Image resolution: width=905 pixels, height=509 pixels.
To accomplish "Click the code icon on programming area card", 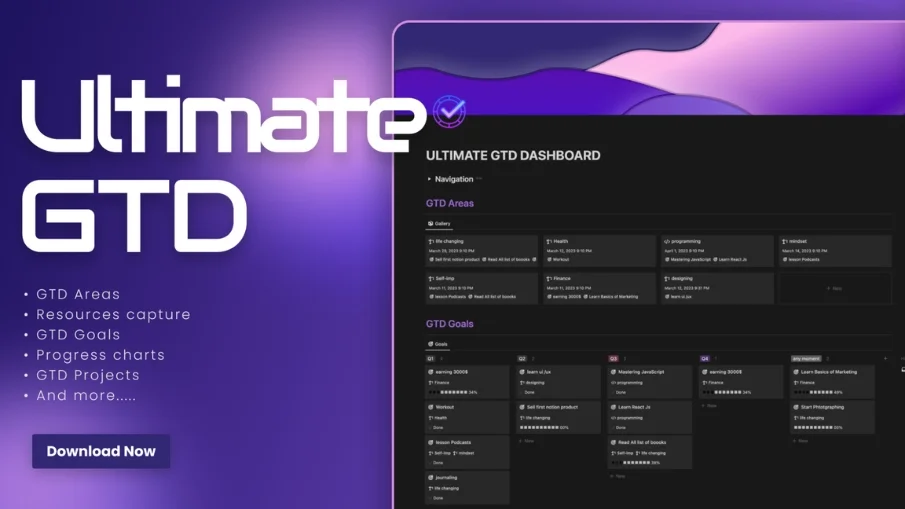I will point(667,241).
